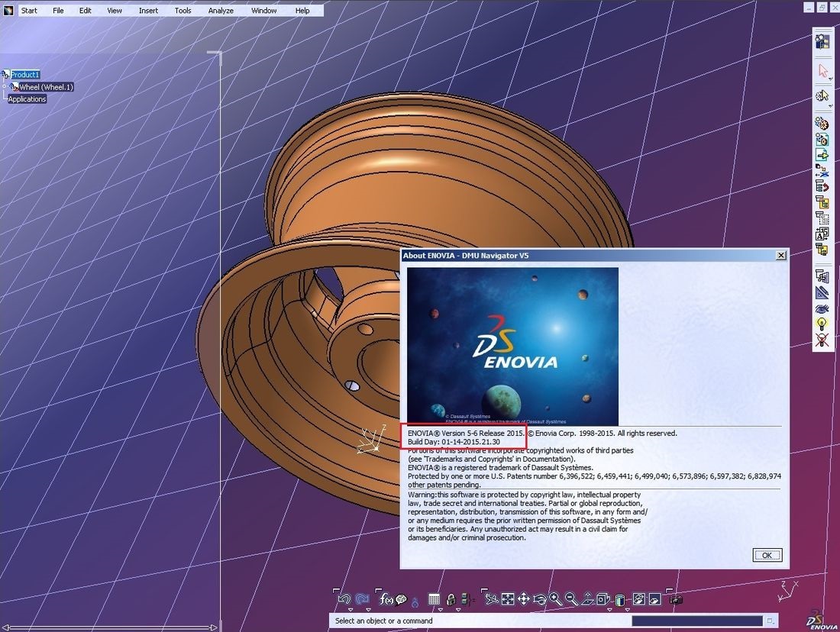The height and width of the screenshot is (632, 840).
Task: Open the Analyze menu
Action: click(221, 11)
